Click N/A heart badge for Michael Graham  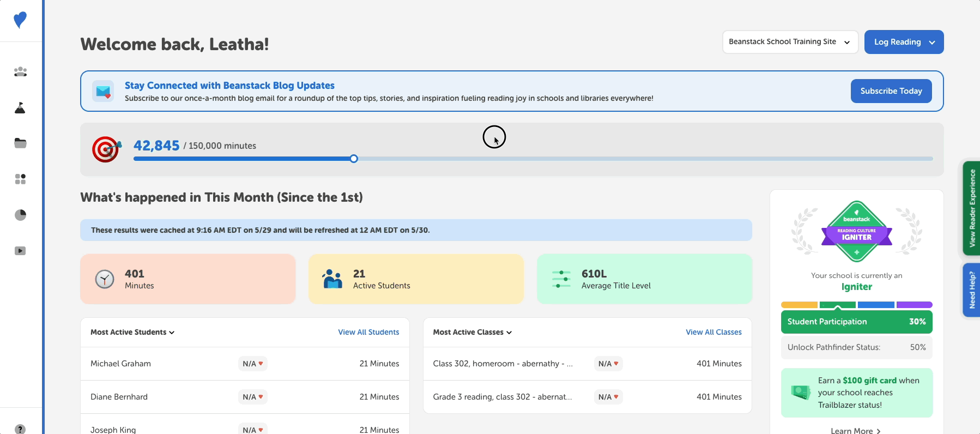click(x=253, y=364)
